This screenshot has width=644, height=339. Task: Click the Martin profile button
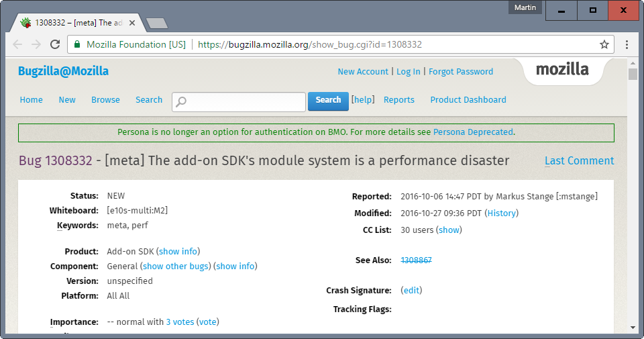click(x=525, y=7)
